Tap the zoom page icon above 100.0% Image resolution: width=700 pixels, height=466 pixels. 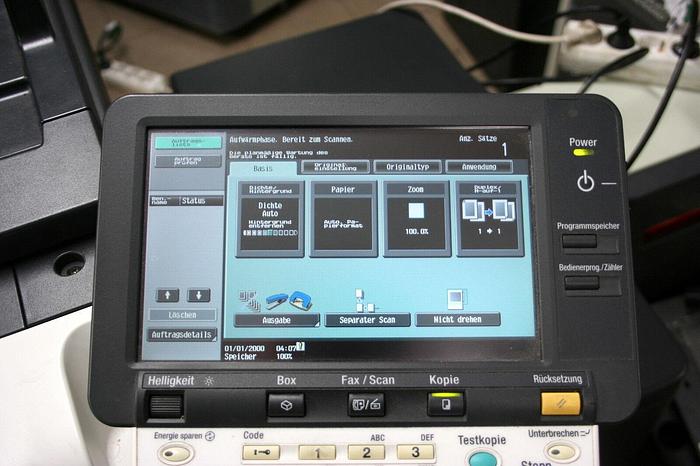pyautogui.click(x=416, y=211)
